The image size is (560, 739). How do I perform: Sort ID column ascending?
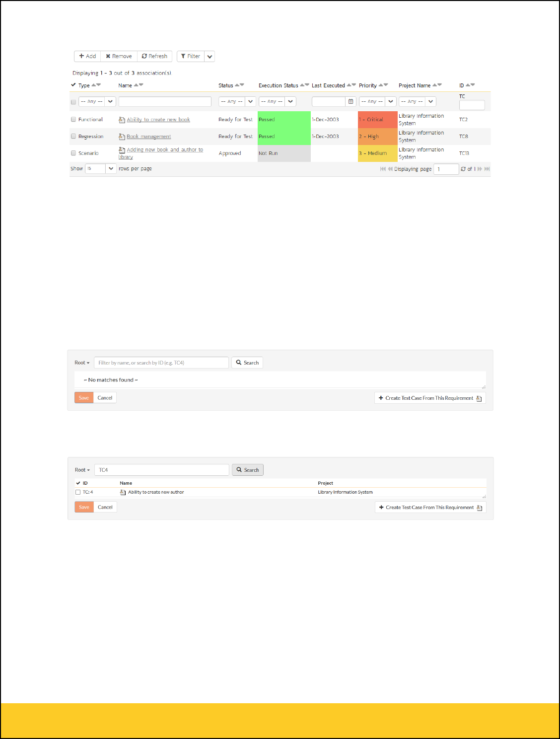tap(468, 85)
